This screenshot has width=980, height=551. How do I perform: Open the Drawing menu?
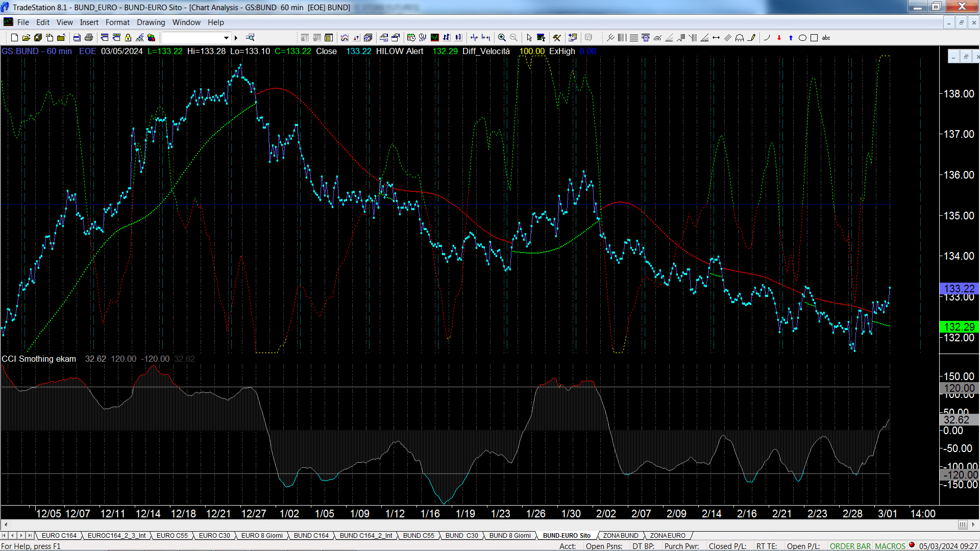click(x=151, y=22)
